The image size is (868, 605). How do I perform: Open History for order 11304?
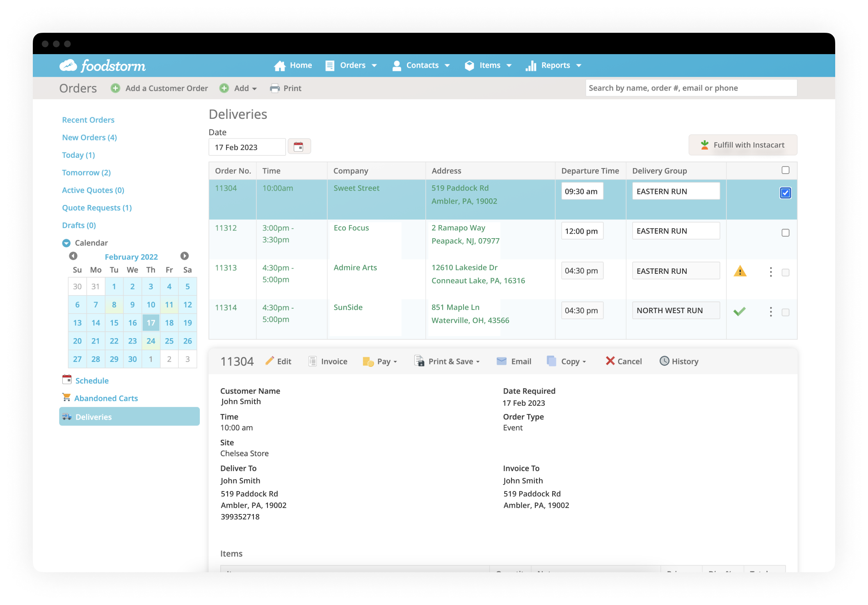[x=678, y=361]
